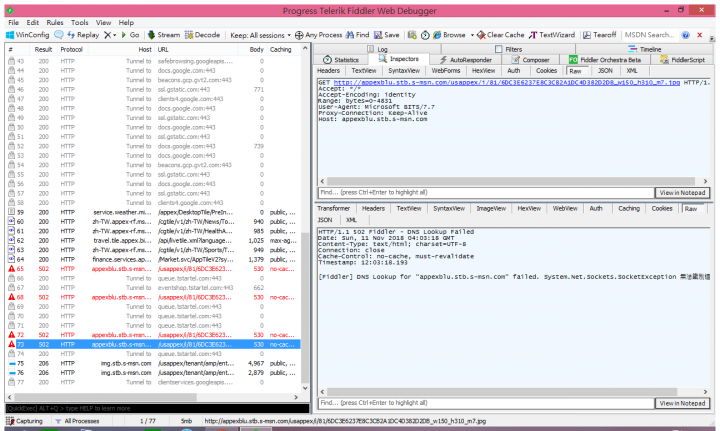This screenshot has width=720, height=431.
Task: Click response View in Notepad button
Action: point(682,403)
